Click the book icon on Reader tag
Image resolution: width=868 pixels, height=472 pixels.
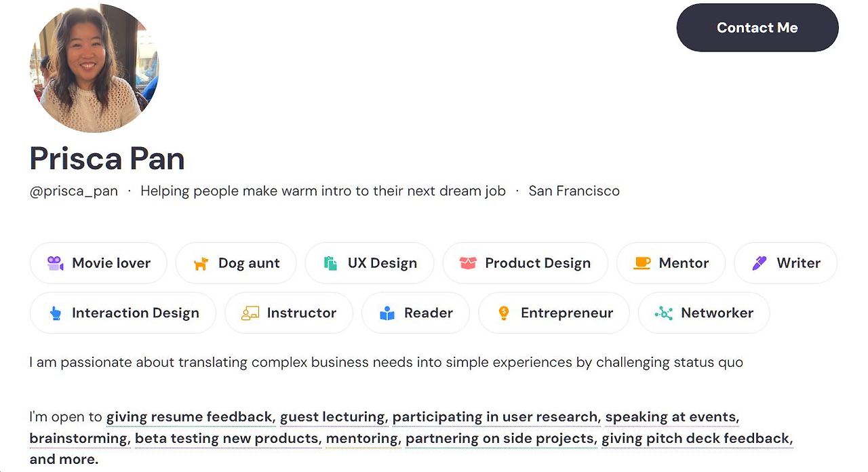pos(387,313)
